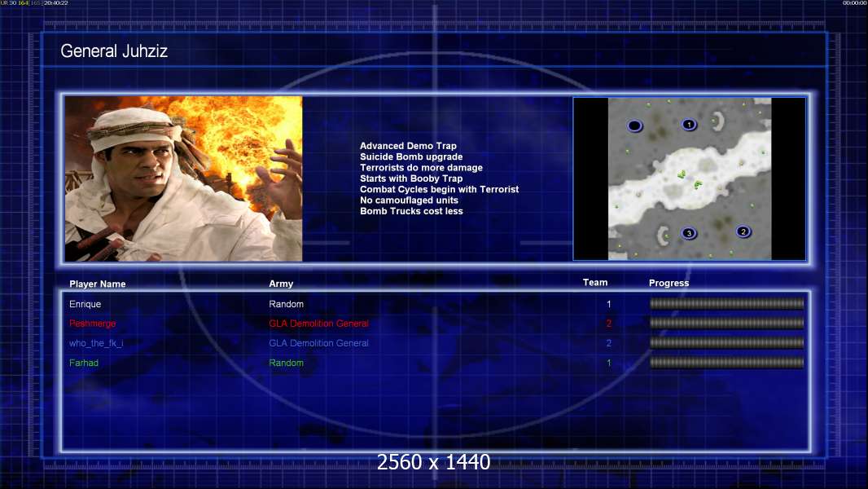Viewport: 868px width, 489px height.
Task: Select the Team column header
Action: [x=595, y=283]
